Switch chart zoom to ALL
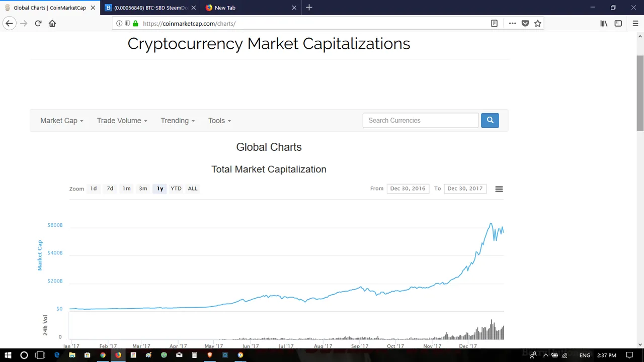 (x=193, y=189)
